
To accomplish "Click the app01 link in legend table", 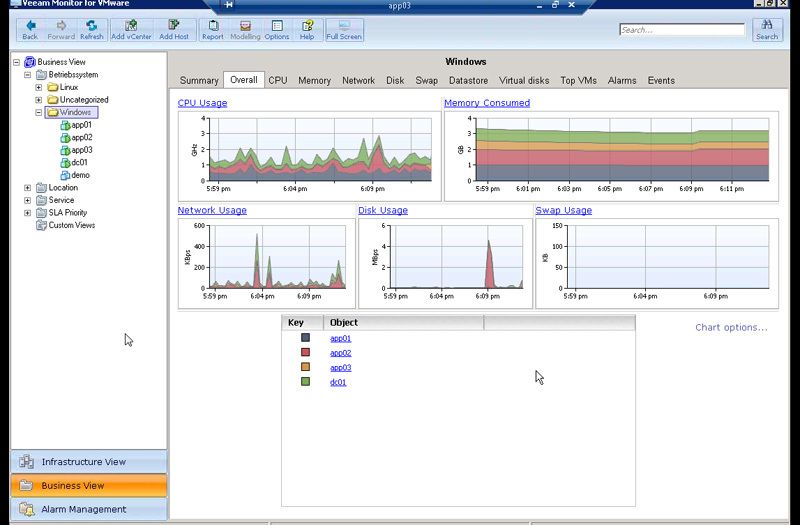I will (x=340, y=338).
